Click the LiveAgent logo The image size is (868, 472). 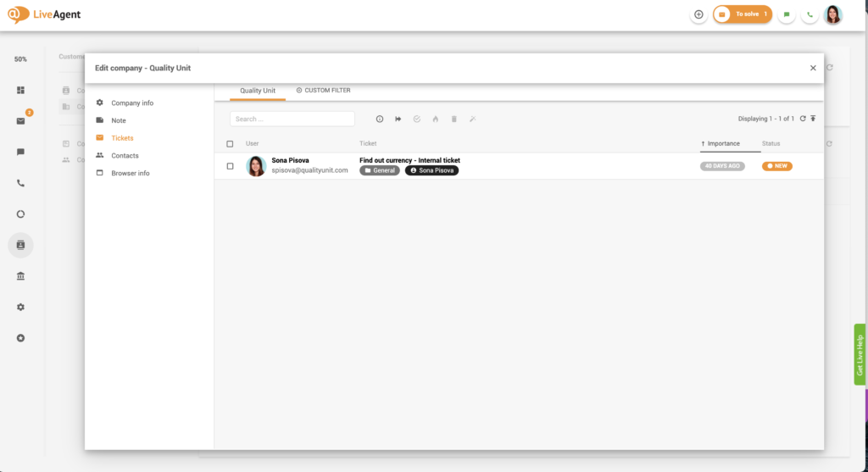coord(44,14)
